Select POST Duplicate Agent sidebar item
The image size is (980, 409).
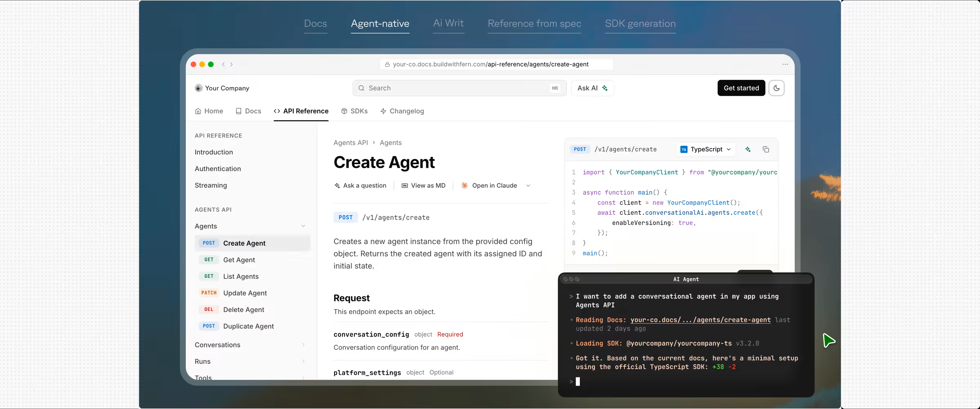click(x=252, y=326)
